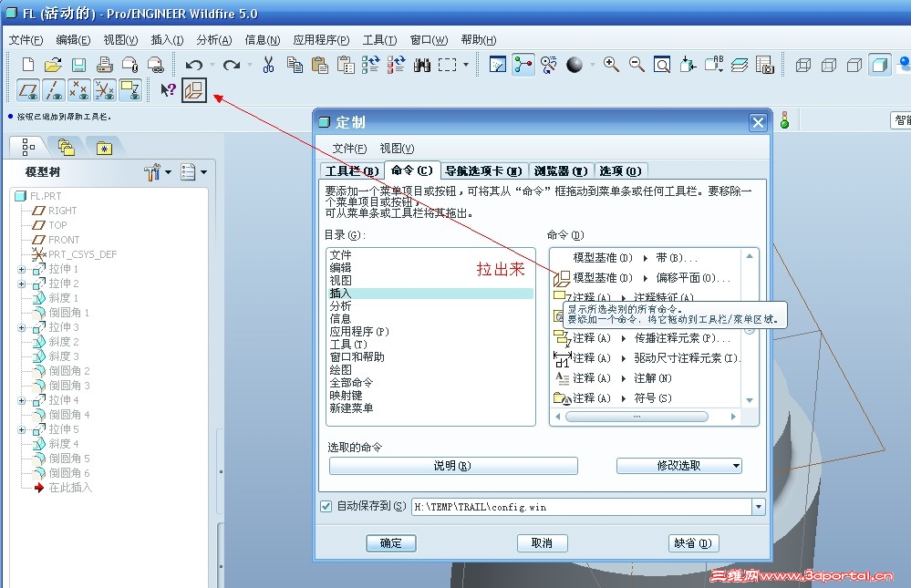Click the Find binoculars icon
Image resolution: width=911 pixels, height=588 pixels.
click(422, 65)
